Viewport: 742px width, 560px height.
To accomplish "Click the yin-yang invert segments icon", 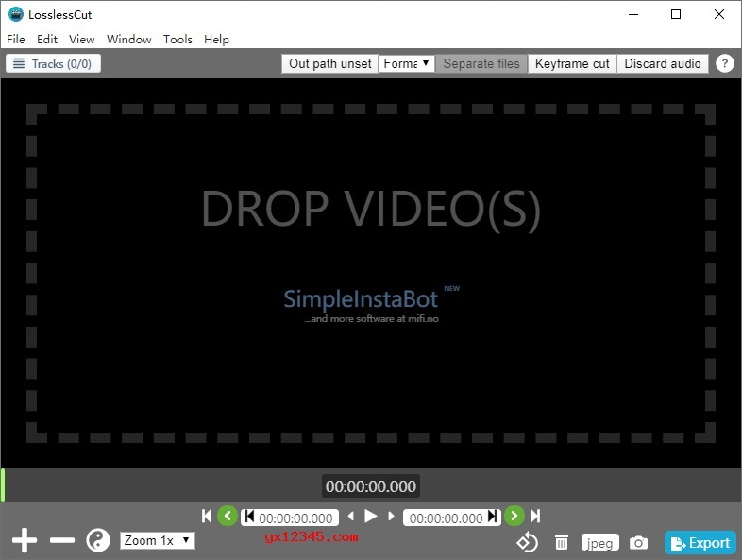I will [98, 540].
